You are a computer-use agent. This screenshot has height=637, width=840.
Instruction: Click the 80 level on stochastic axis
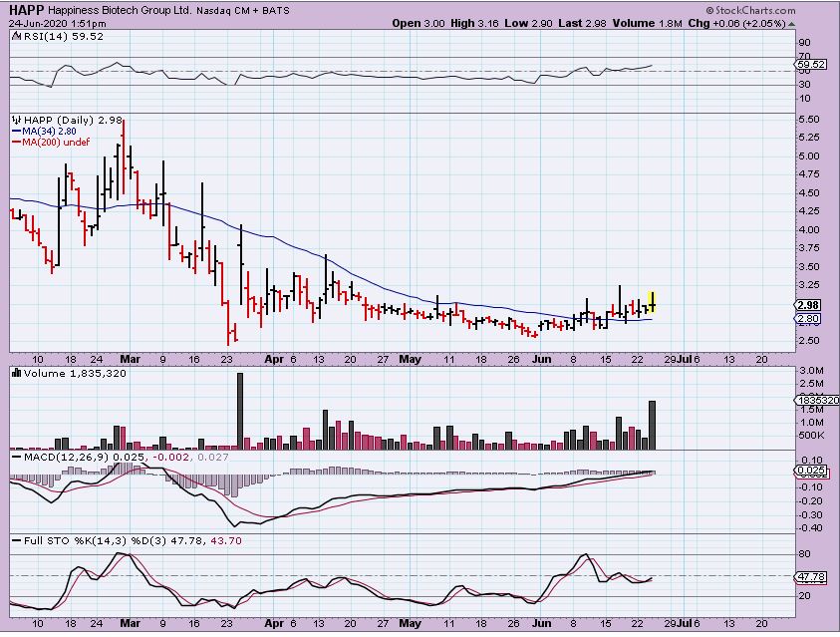[804, 554]
